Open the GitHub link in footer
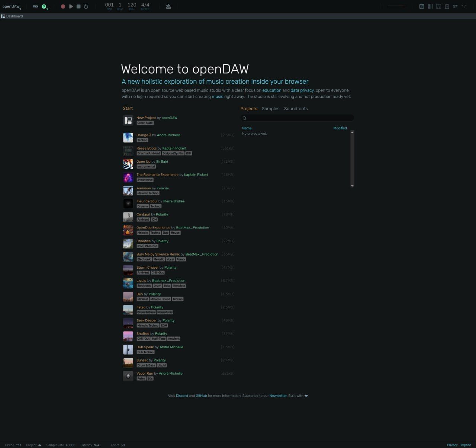The width and height of the screenshot is (476, 448). pyautogui.click(x=201, y=396)
